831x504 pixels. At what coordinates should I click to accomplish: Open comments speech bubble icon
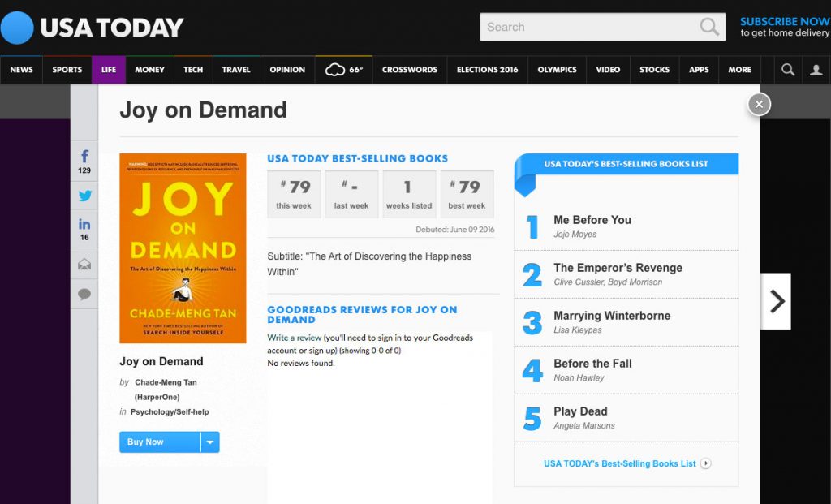pyautogui.click(x=84, y=294)
